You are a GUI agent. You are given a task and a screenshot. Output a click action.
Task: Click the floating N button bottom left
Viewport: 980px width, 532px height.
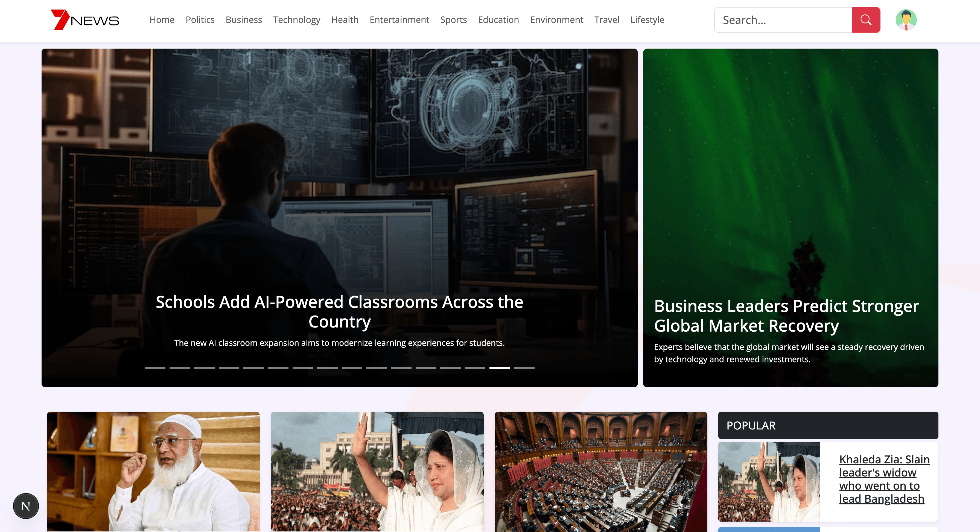click(x=26, y=506)
